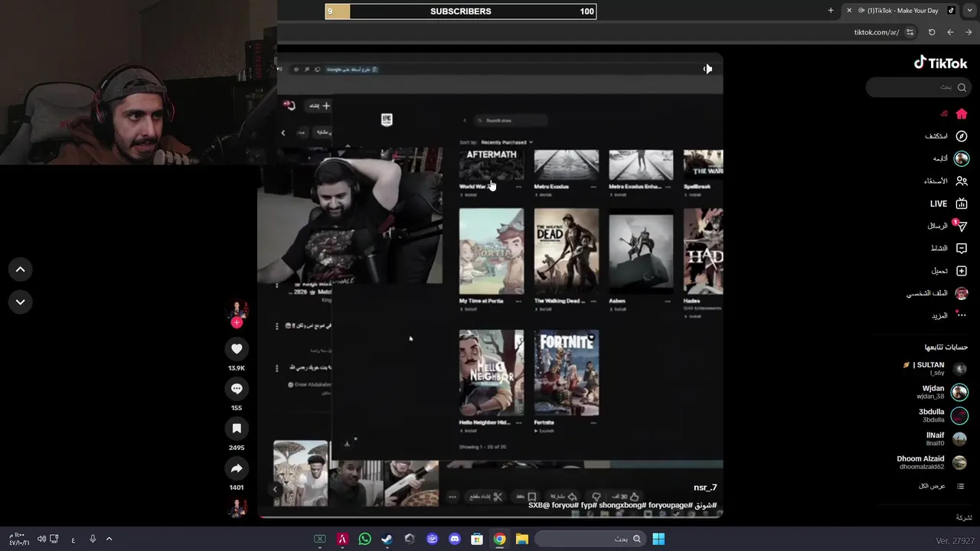Open the Windows Start button
980x551 pixels.
658,539
